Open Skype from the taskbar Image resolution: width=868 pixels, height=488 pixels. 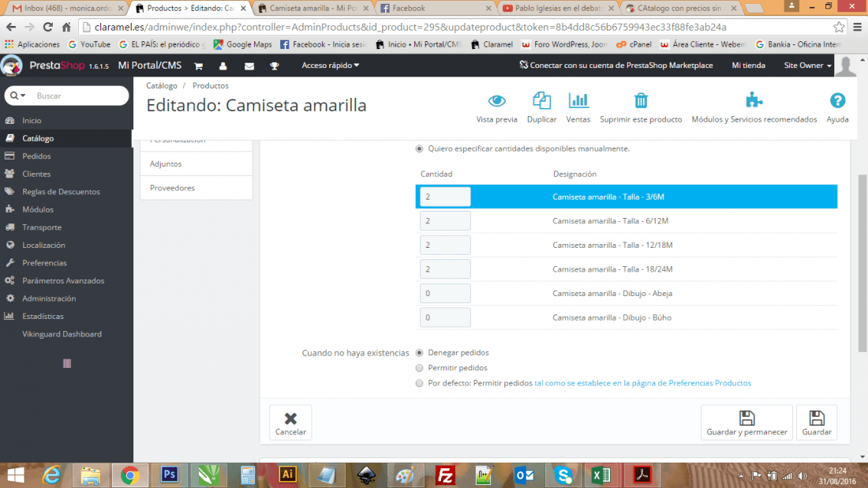(x=563, y=475)
